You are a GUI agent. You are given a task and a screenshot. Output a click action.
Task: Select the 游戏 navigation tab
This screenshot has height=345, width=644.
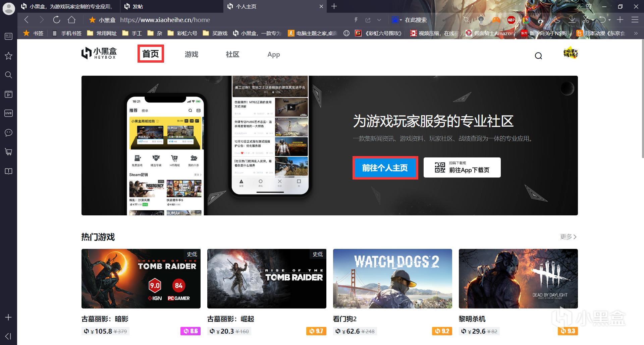pyautogui.click(x=192, y=54)
